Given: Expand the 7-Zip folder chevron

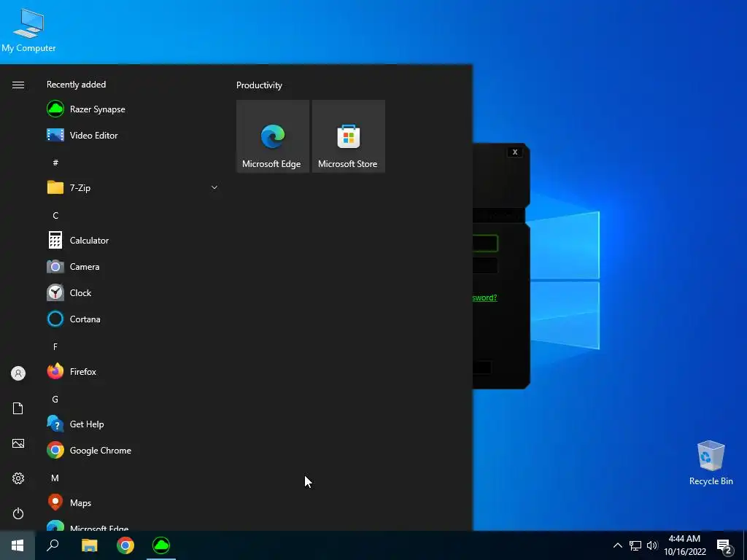Looking at the screenshot, I should click(x=214, y=187).
